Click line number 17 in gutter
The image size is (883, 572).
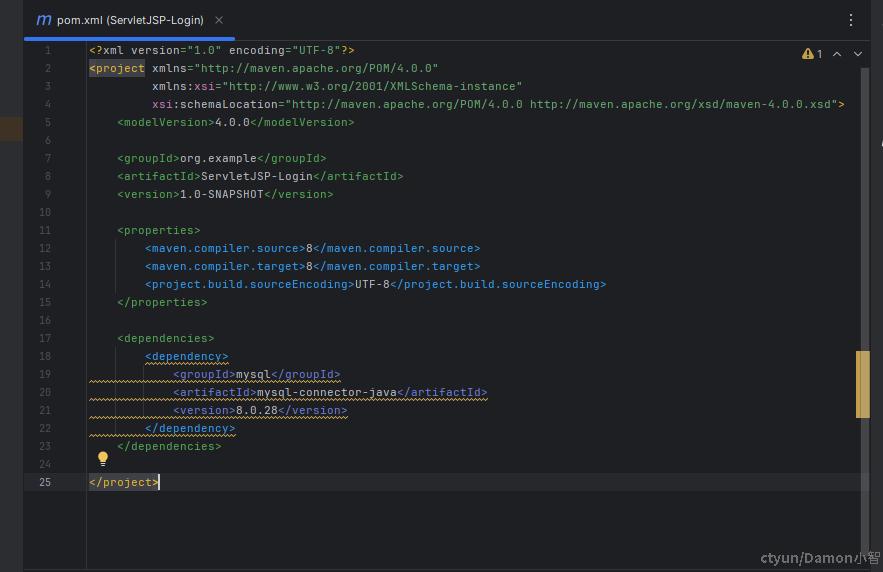[45, 338]
